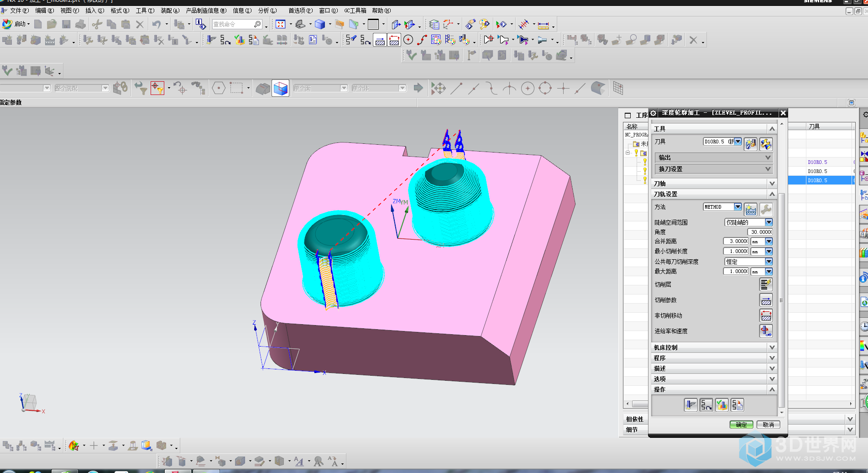The width and height of the screenshot is (868, 473).
Task: Click the 非切削移动 icon button in dialog
Action: pos(766,315)
